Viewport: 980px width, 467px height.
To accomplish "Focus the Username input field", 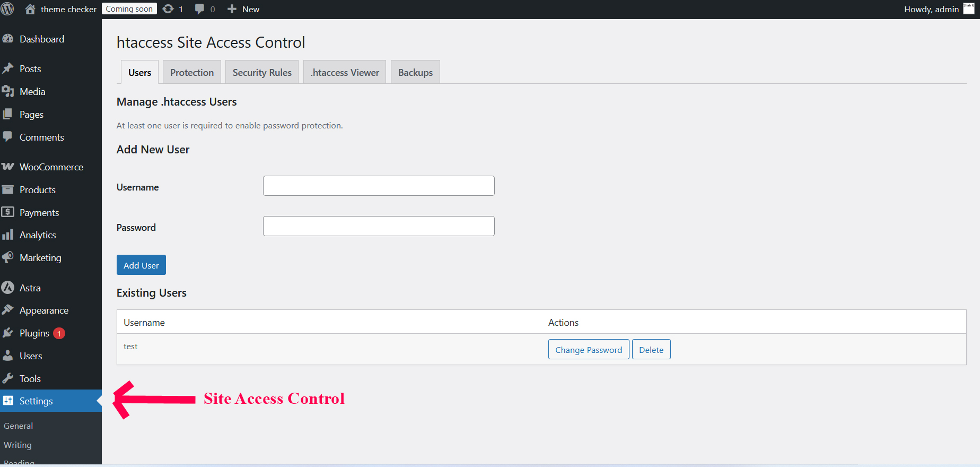I will (379, 186).
